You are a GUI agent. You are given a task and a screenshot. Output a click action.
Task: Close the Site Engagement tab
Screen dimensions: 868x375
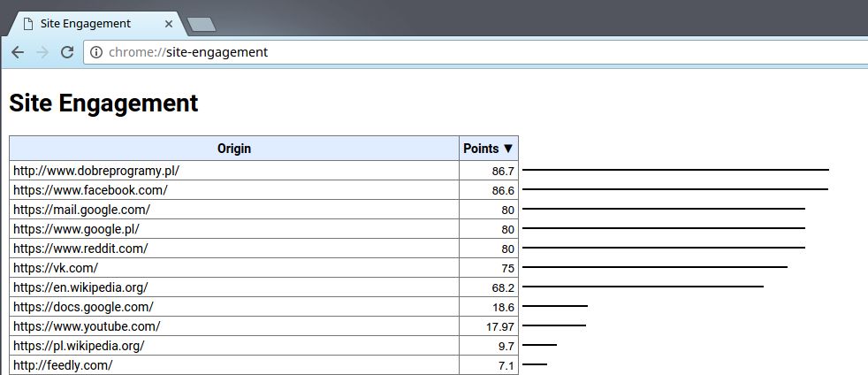pos(169,24)
